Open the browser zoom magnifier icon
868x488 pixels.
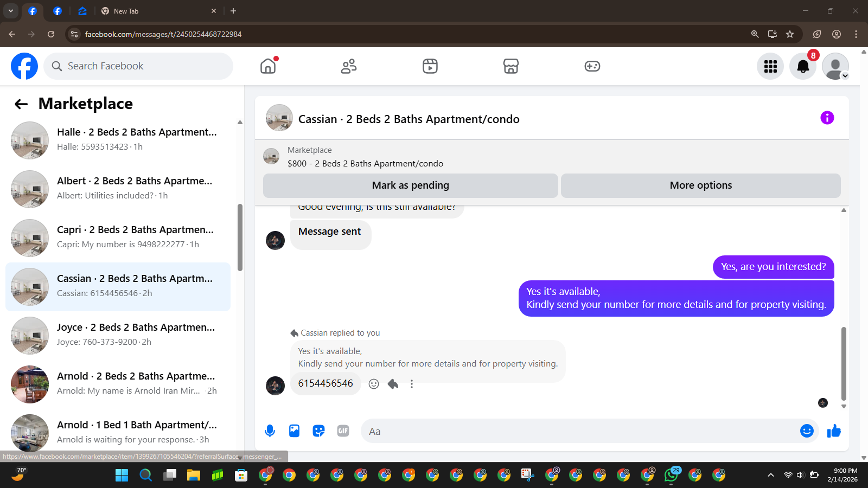coord(755,34)
